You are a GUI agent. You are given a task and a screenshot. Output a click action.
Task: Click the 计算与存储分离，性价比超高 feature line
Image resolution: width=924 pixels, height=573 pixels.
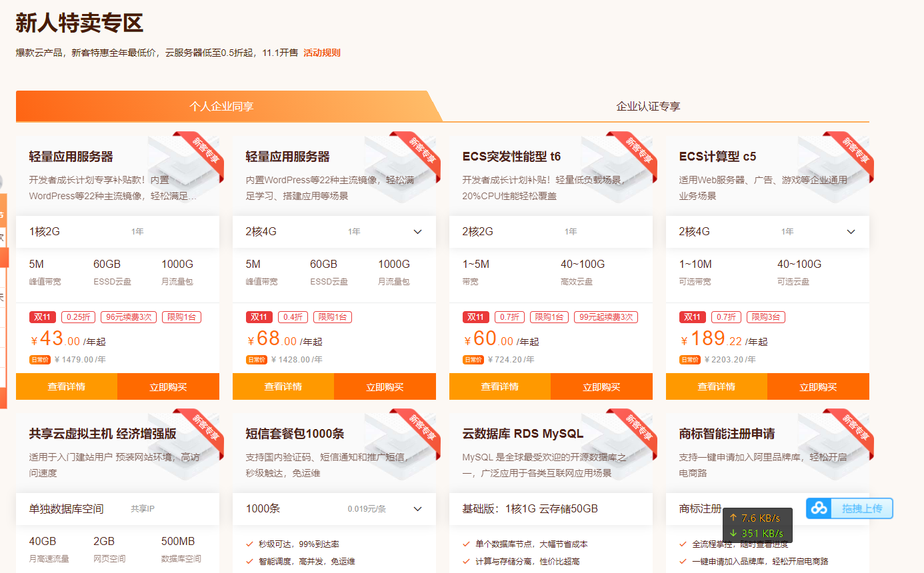527,562
